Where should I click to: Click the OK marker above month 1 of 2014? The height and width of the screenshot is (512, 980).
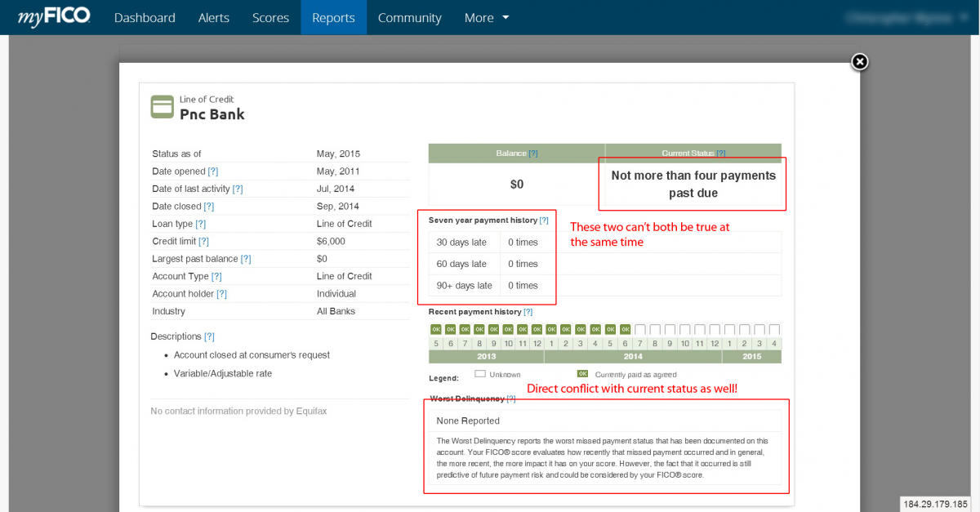pyautogui.click(x=551, y=329)
